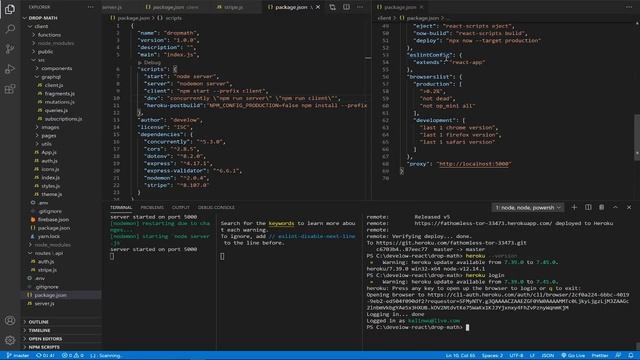Click the sync changes status item
Screen dimensions: 640x360
pos(45,356)
